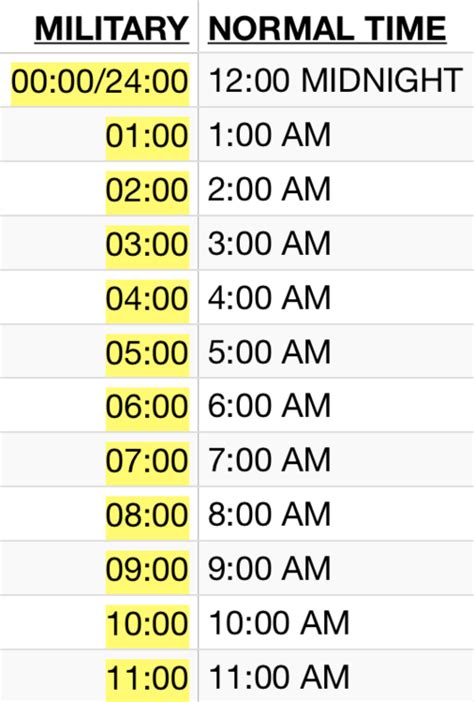Select the 8:00 AM cell

(269, 514)
